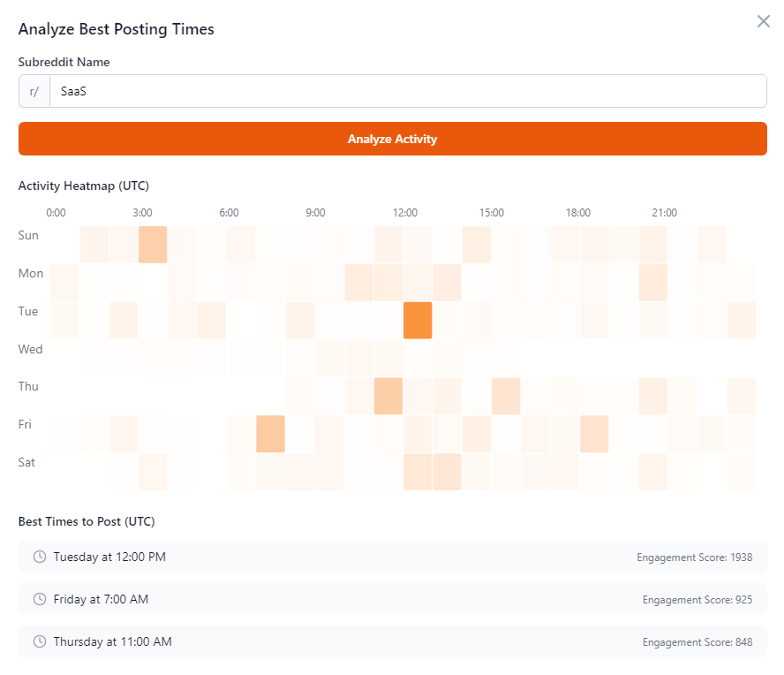This screenshot has width=784, height=675.
Task: Select the darkest heatmap cell on Tuesday
Action: click(418, 320)
